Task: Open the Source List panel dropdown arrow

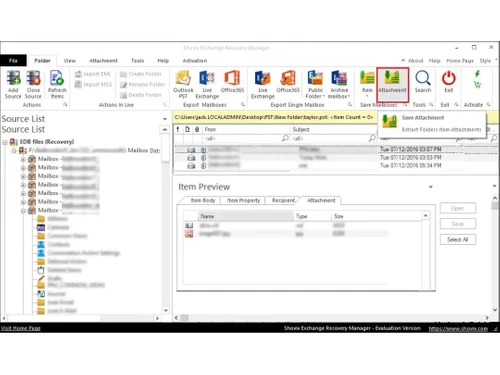Action: point(165,119)
